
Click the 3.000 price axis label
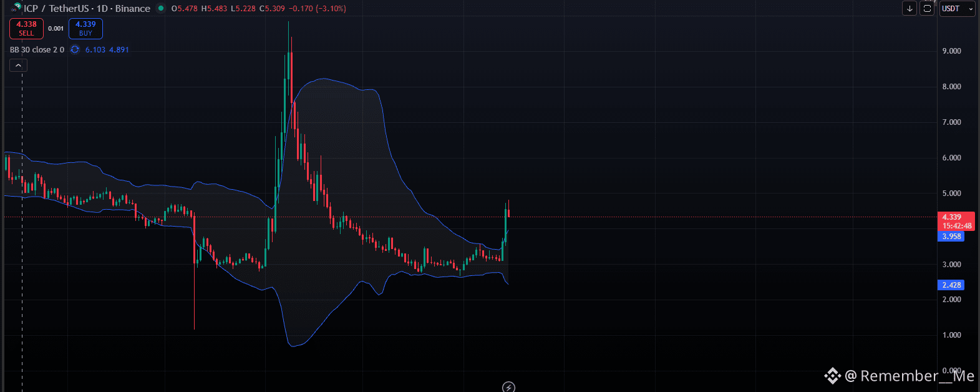pos(951,265)
